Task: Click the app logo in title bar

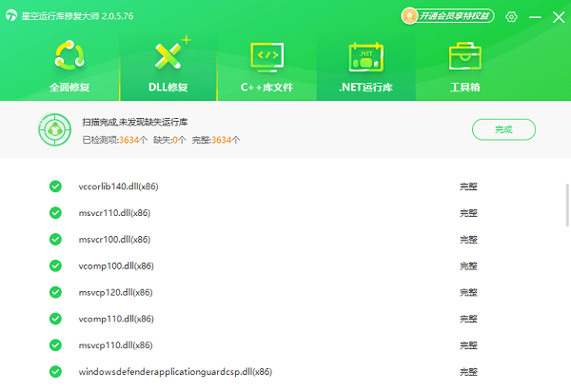Action: (11, 15)
